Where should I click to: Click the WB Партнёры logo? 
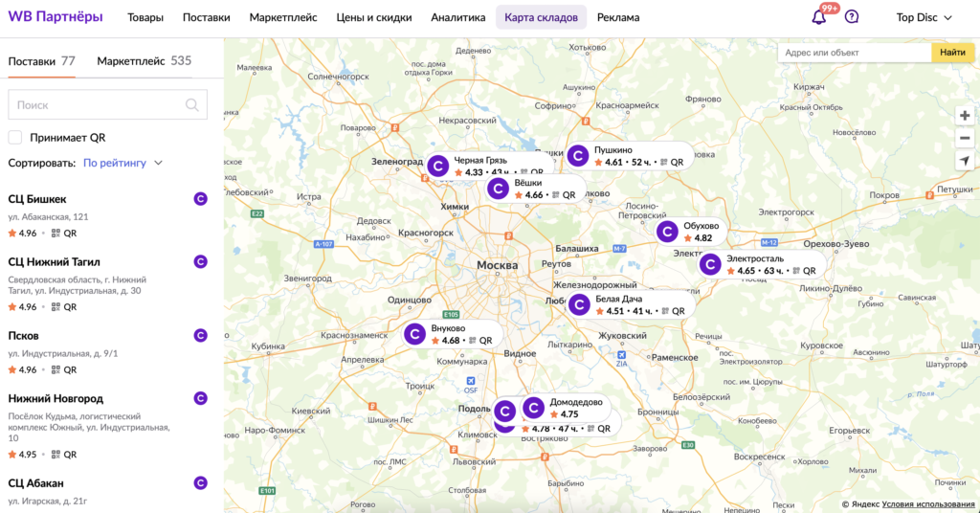pyautogui.click(x=55, y=17)
